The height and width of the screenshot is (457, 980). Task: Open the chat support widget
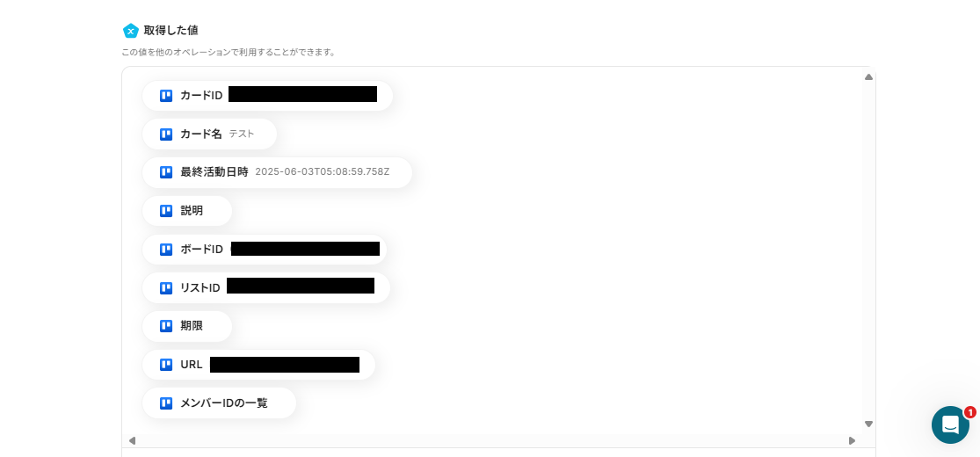(950, 425)
